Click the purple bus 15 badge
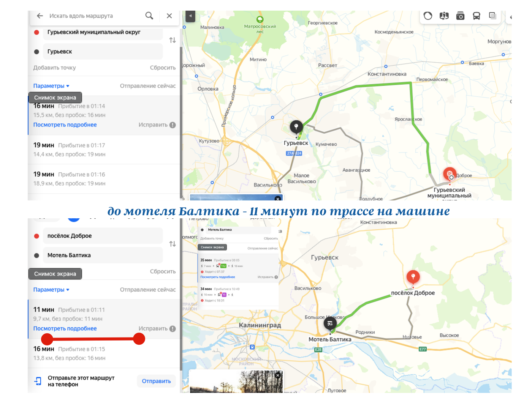The height and width of the screenshot is (410, 532). [x=224, y=295]
